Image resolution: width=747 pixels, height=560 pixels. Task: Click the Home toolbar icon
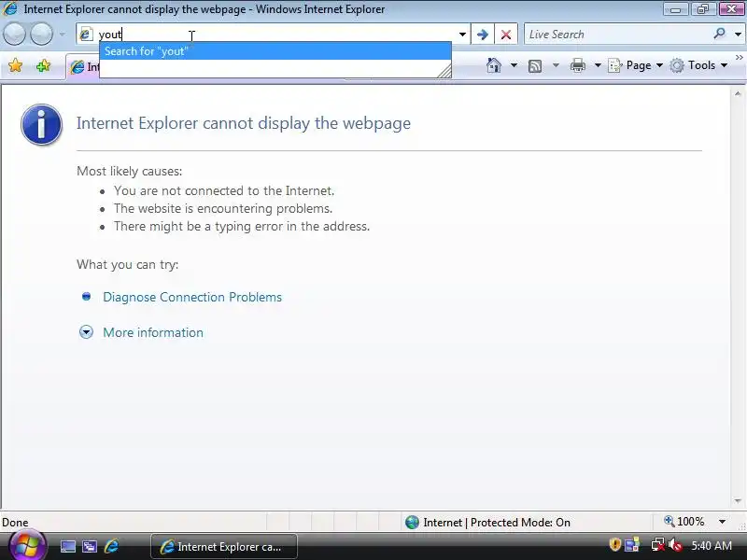(494, 65)
